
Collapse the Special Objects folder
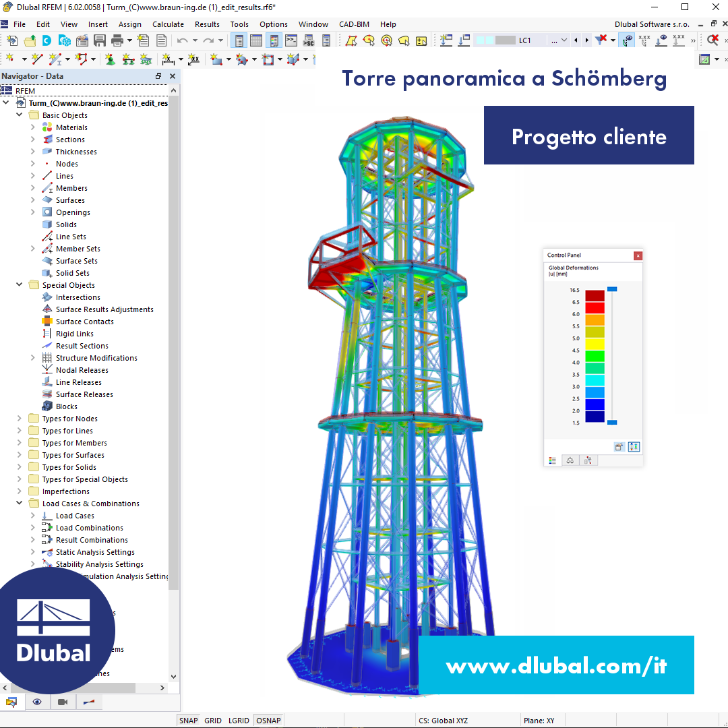pos(20,284)
